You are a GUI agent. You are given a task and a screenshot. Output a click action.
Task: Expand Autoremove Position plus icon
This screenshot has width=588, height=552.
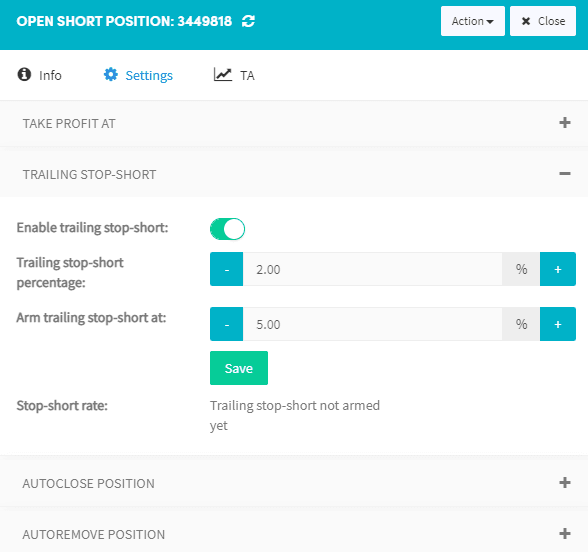point(565,534)
